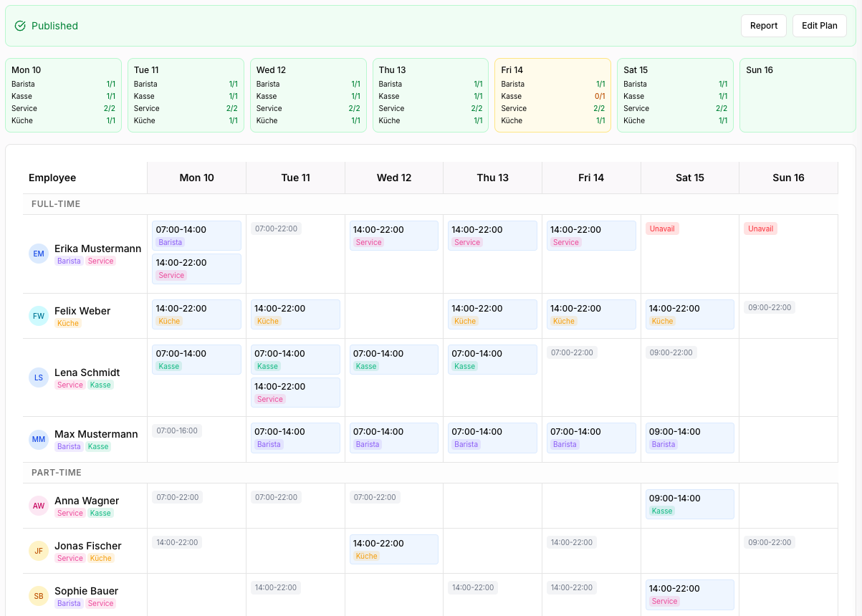Click Lena Schmidt's LS avatar
862x616 pixels.
tap(39, 377)
